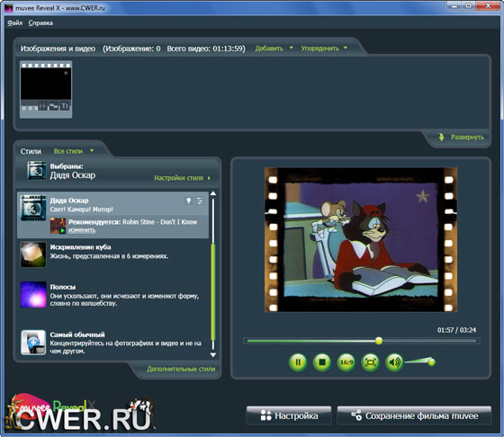Viewport: 504px width, 437px height.
Task: Adjust the volume slider knob
Action: coord(432,362)
